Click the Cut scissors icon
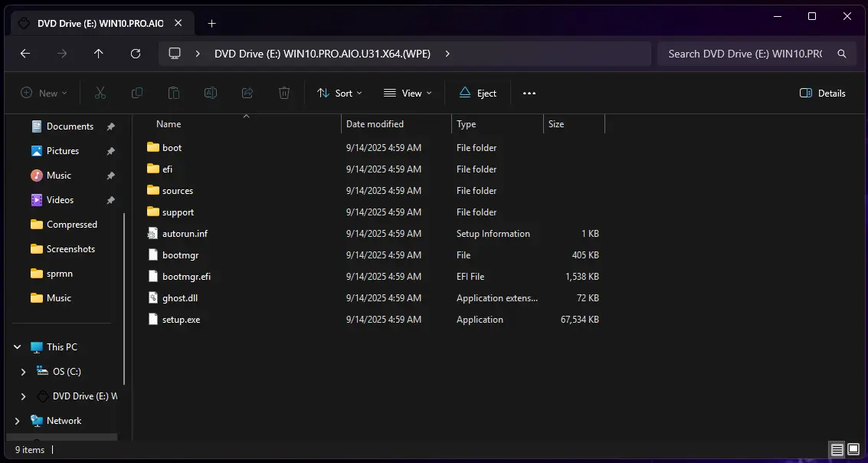The height and width of the screenshot is (463, 868). (100, 93)
